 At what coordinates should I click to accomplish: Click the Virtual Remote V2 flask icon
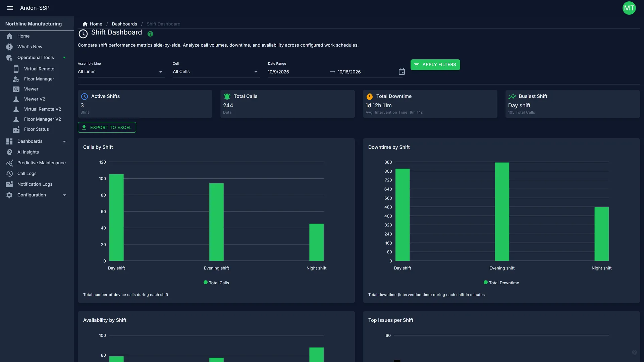pyautogui.click(x=16, y=109)
